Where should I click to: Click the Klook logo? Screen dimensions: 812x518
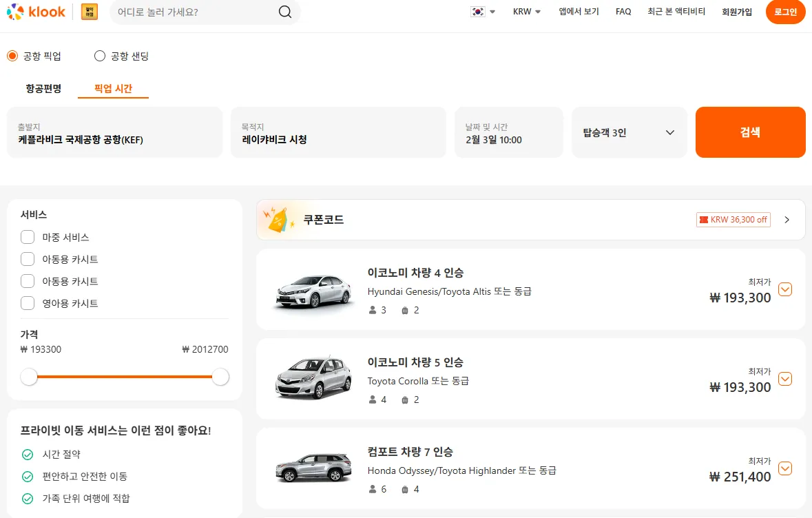(x=35, y=12)
